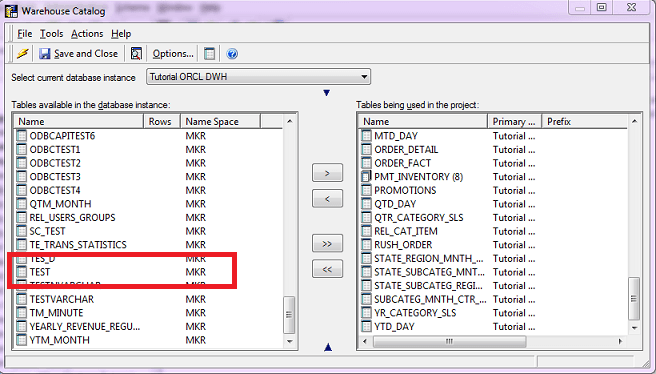Click table icon next to YTD_DAY
The image size is (656, 374).
pyautogui.click(x=366, y=326)
